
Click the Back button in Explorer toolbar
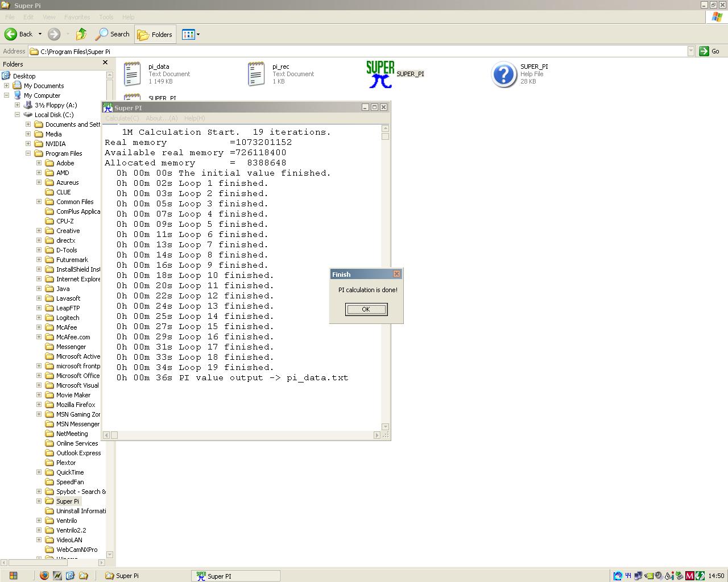[x=19, y=34]
